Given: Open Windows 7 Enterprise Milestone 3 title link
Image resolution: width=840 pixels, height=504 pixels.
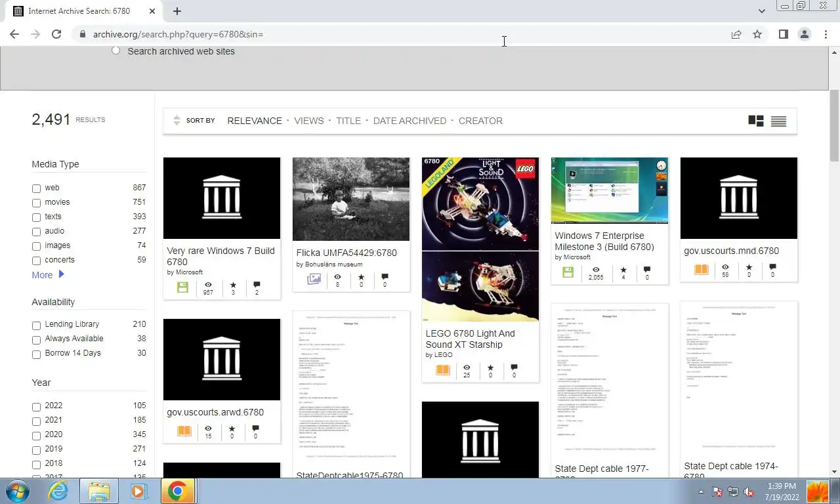Looking at the screenshot, I should 604,241.
